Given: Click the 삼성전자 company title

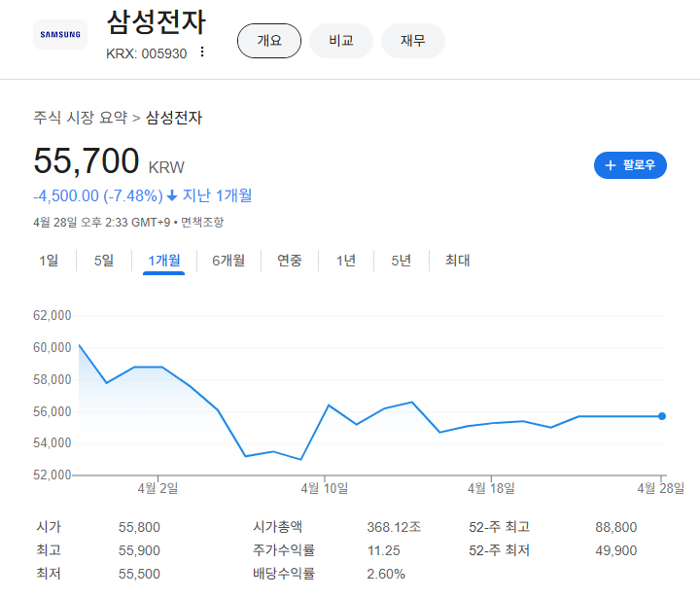Looking at the screenshot, I should [157, 22].
